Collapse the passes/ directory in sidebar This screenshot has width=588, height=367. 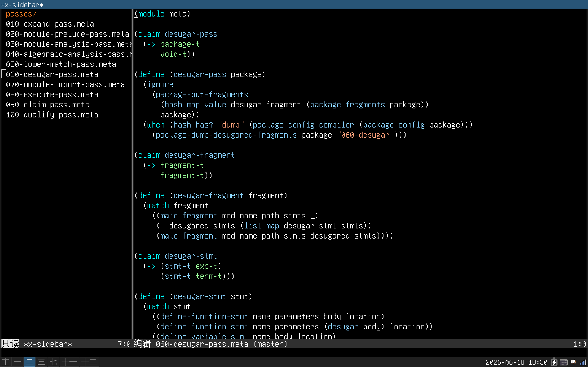(x=21, y=14)
